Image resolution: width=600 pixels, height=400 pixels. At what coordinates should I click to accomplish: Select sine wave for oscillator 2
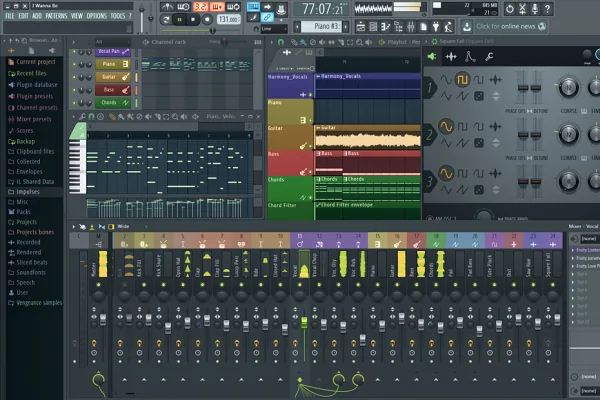[446, 126]
